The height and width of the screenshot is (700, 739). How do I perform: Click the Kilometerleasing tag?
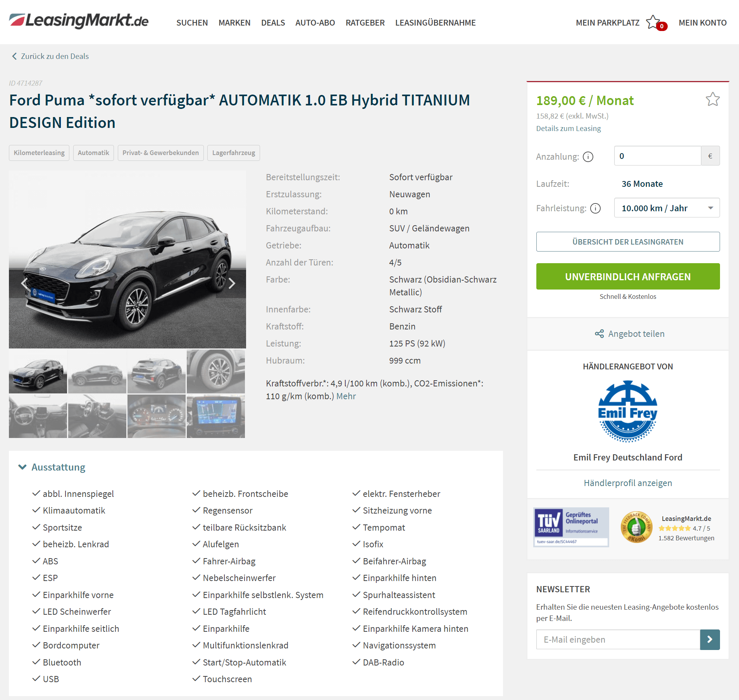pos(39,153)
